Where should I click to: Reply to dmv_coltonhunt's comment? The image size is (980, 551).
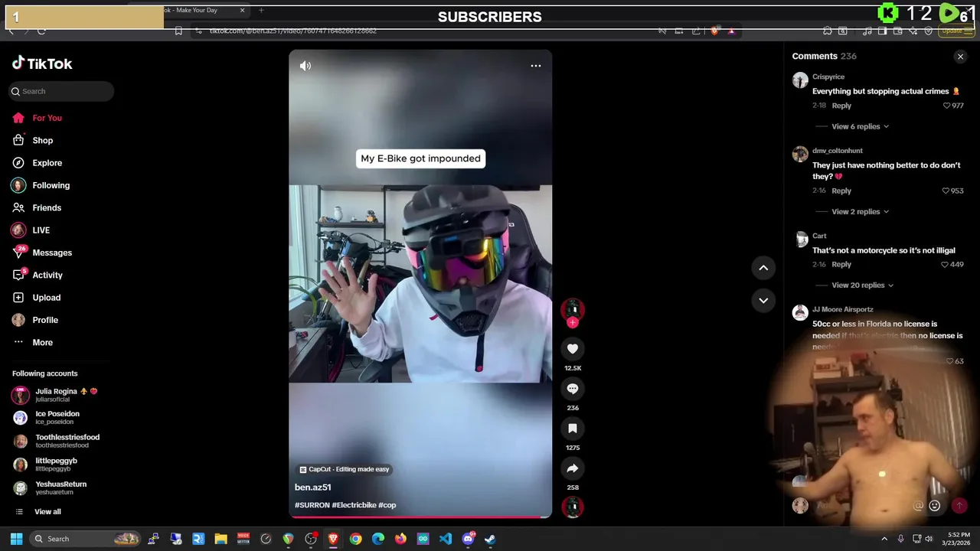pos(841,191)
